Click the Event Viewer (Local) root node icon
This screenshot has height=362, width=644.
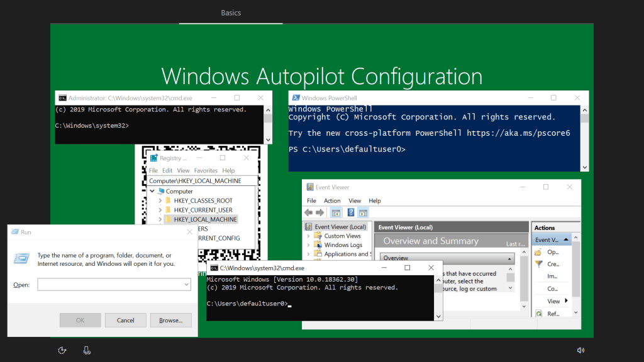[308, 226]
